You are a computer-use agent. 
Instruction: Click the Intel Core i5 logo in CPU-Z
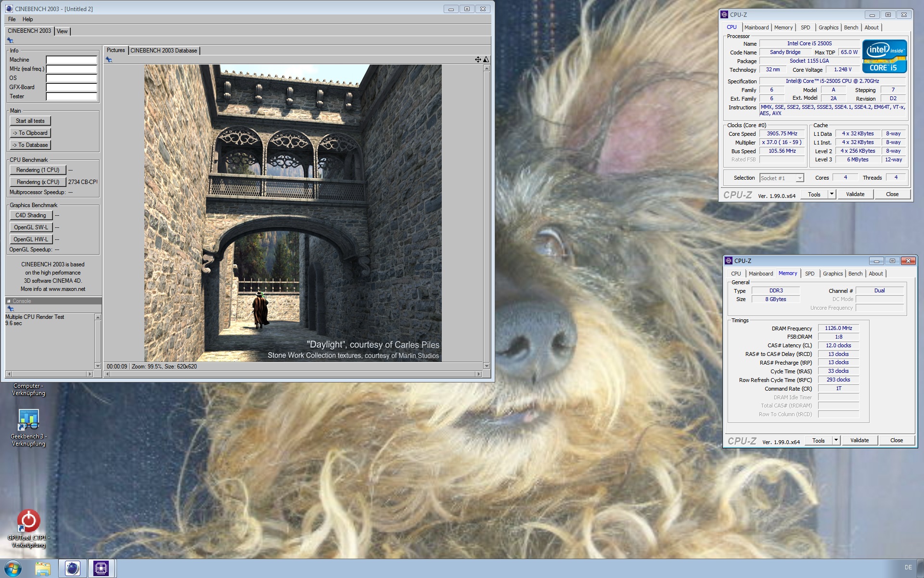885,56
